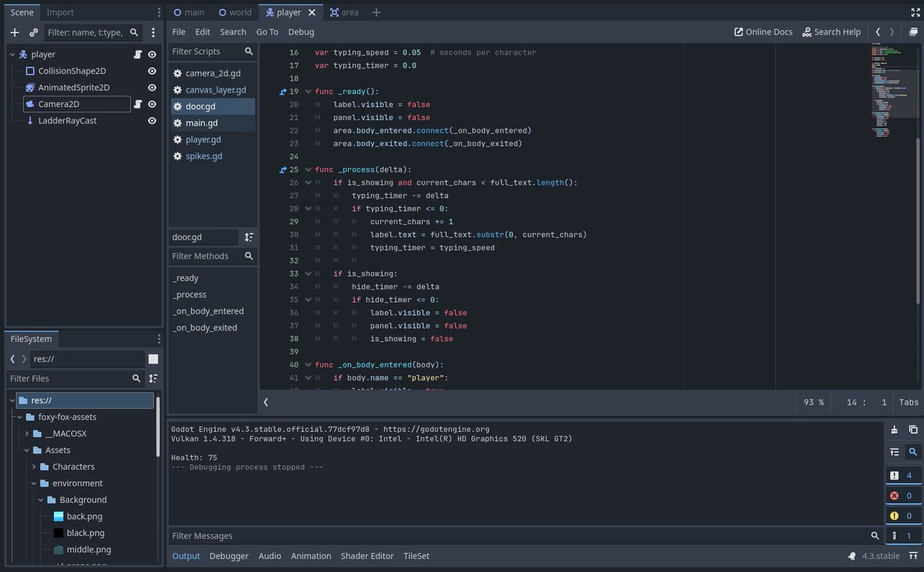Image resolution: width=924 pixels, height=572 pixels.
Task: Add a new scene tab with plus
Action: (377, 12)
